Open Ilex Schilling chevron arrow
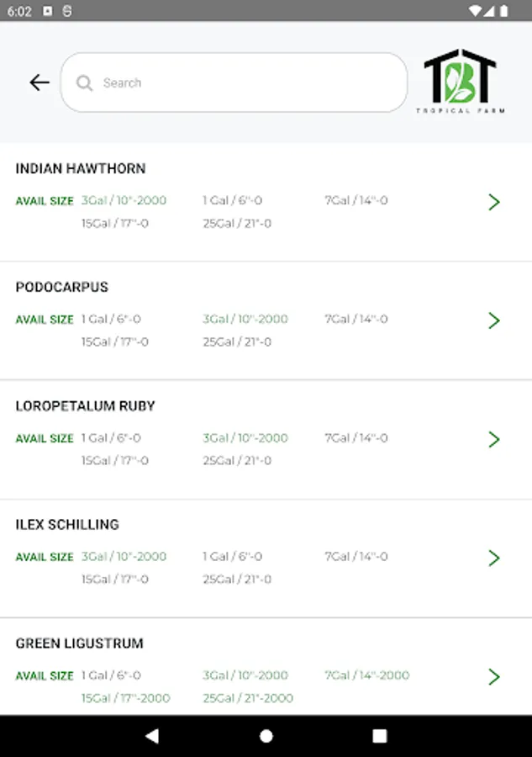532x757 pixels. (494, 558)
